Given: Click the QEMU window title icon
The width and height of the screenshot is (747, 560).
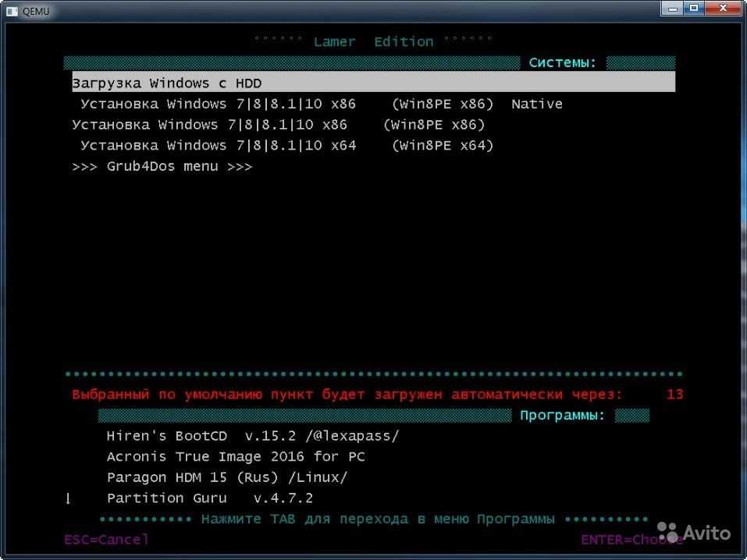Looking at the screenshot, I should coord(12,11).
